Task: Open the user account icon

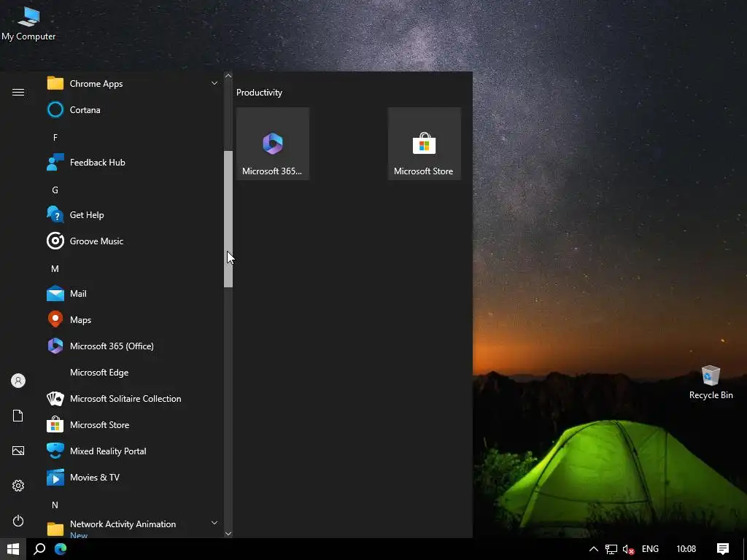Action: pyautogui.click(x=18, y=381)
